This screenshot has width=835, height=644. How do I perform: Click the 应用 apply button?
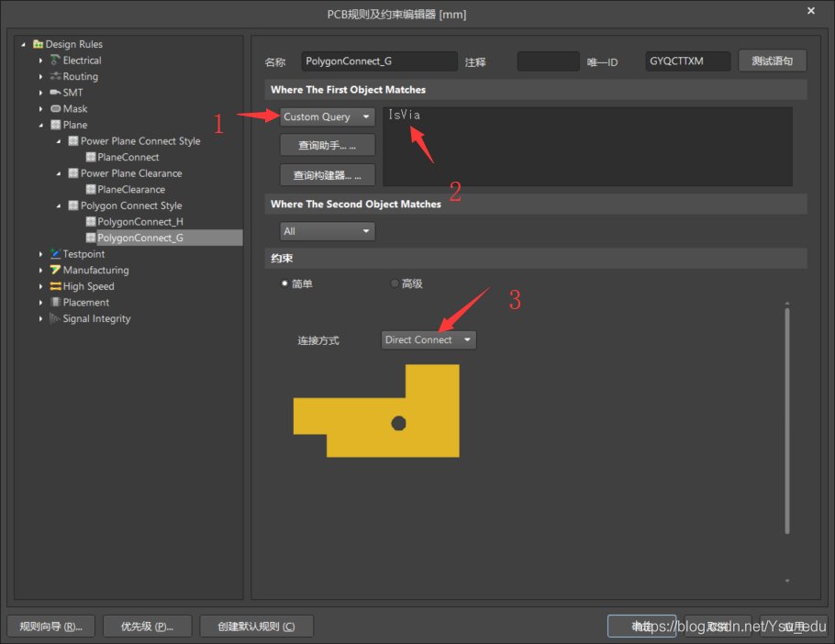pyautogui.click(x=794, y=627)
